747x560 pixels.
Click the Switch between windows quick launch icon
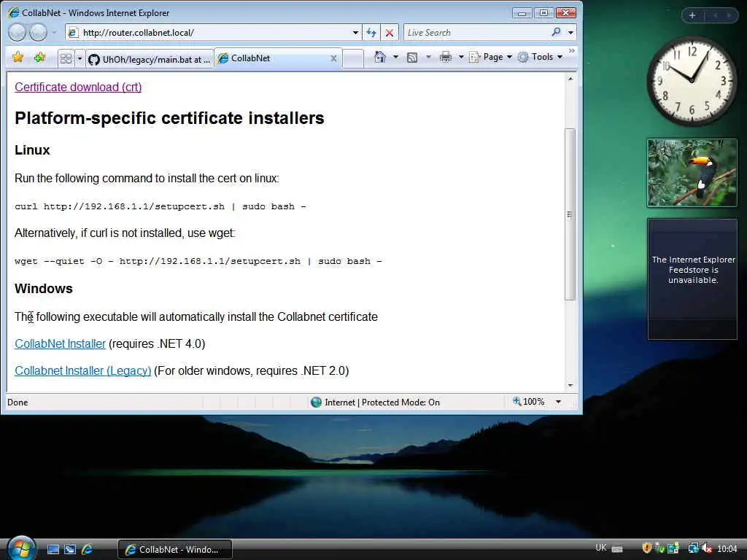click(x=70, y=549)
